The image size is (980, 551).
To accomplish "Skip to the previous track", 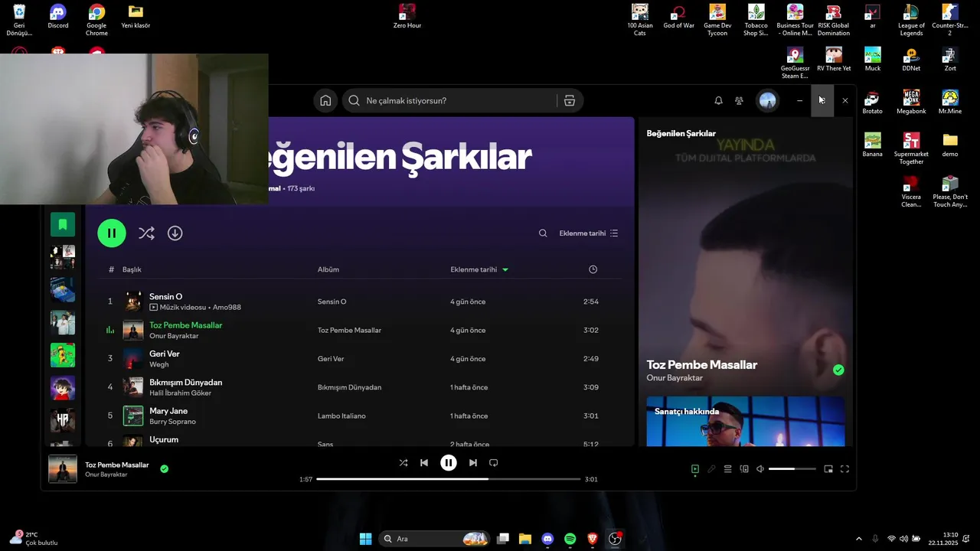I will (424, 463).
